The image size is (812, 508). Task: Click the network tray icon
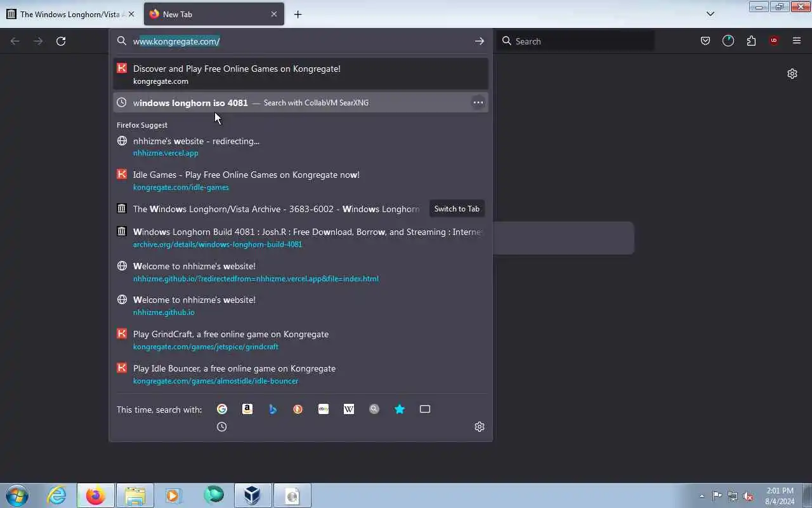[x=733, y=496]
